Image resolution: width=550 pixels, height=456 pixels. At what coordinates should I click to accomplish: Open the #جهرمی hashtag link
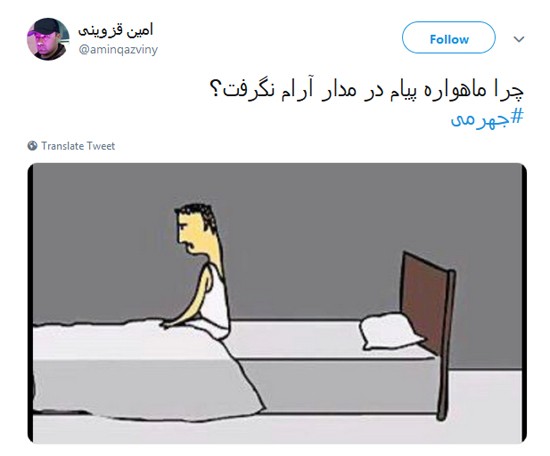(487, 119)
